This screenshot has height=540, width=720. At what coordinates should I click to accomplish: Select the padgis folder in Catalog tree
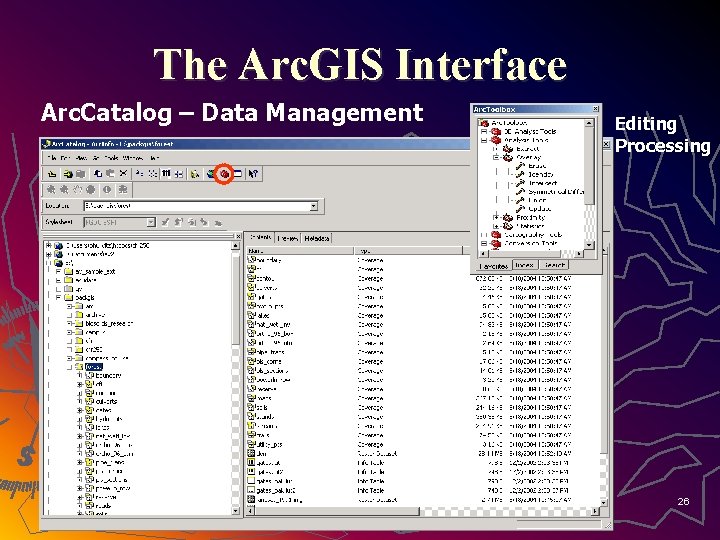point(84,298)
